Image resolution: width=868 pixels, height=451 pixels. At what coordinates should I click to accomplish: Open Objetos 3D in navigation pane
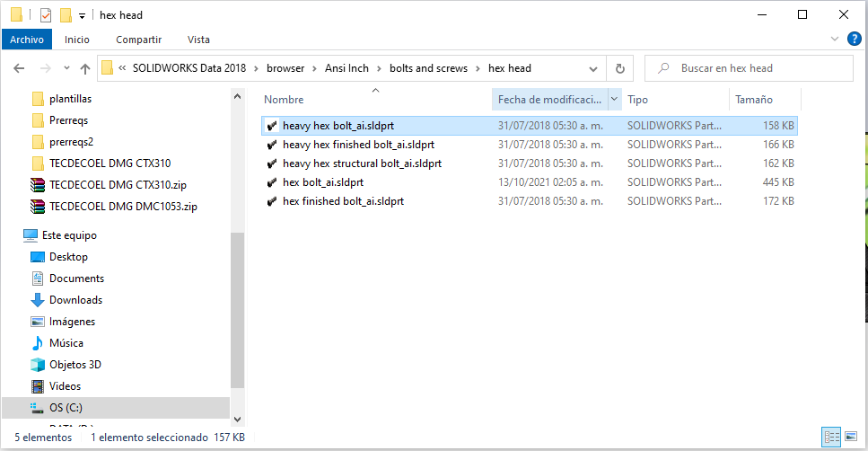(x=75, y=365)
